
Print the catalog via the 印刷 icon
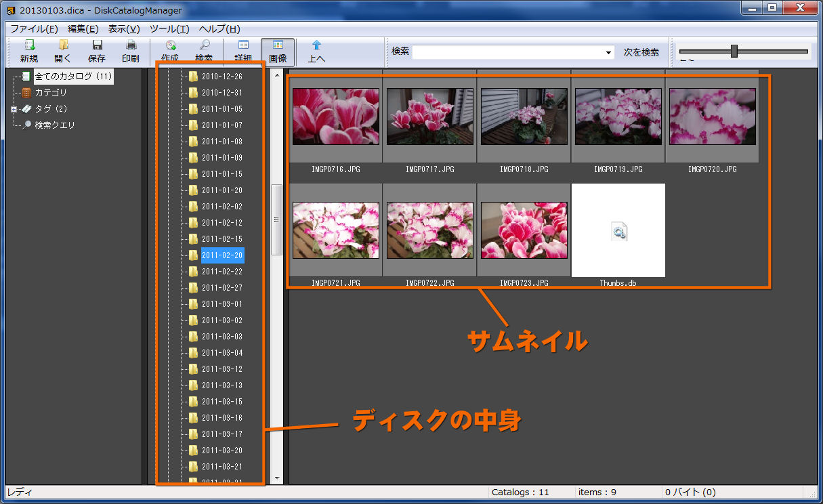130,51
